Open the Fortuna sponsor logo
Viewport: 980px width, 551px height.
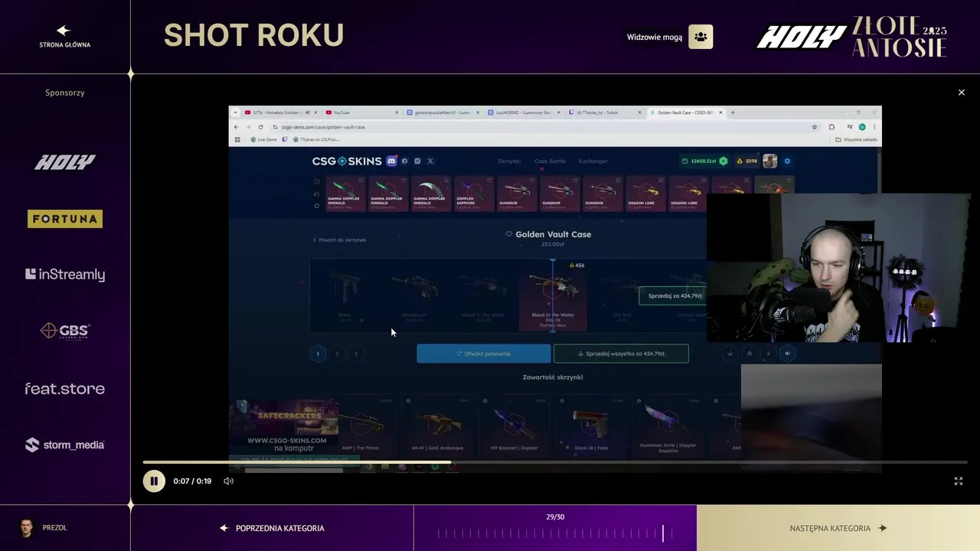pyautogui.click(x=65, y=219)
